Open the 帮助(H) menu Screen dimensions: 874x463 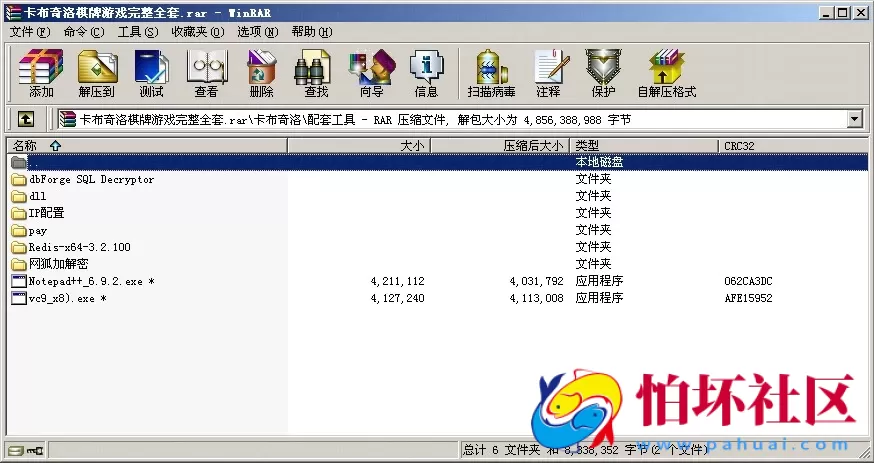[x=312, y=32]
